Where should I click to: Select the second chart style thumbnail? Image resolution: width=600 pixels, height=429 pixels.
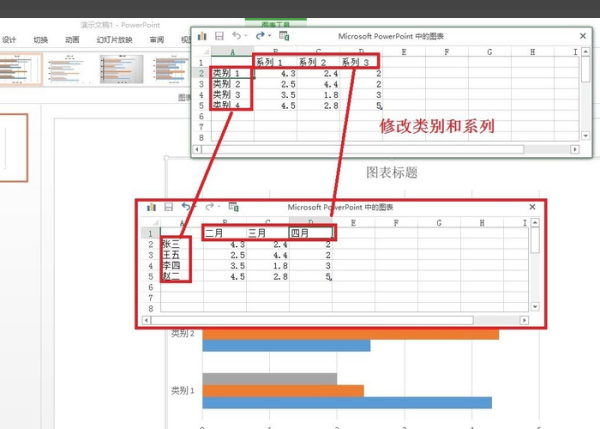69,69
